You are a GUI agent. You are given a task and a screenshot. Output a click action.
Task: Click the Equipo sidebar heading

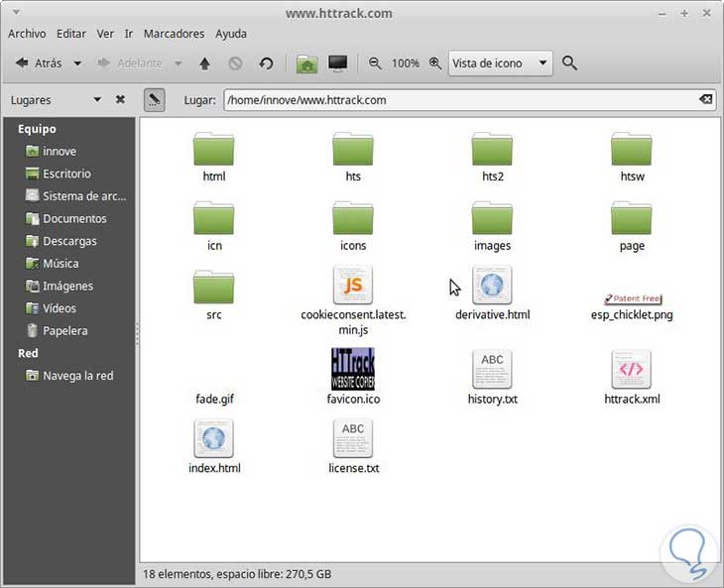pos(37,129)
